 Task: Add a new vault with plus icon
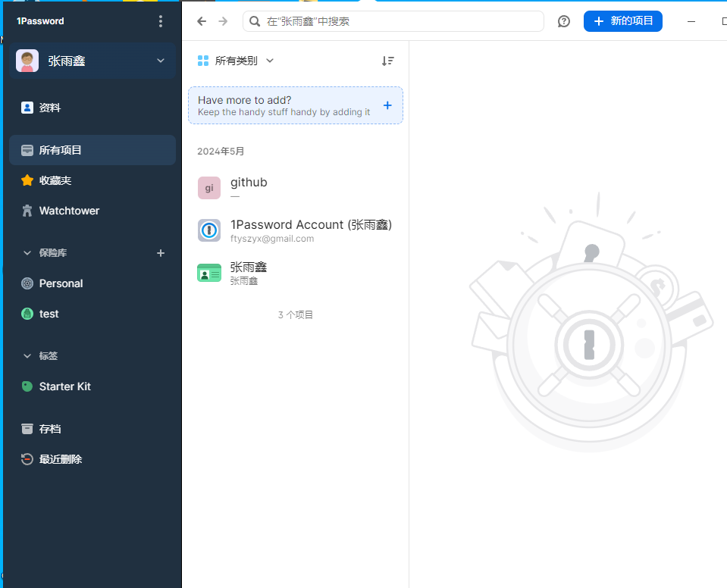coord(161,253)
